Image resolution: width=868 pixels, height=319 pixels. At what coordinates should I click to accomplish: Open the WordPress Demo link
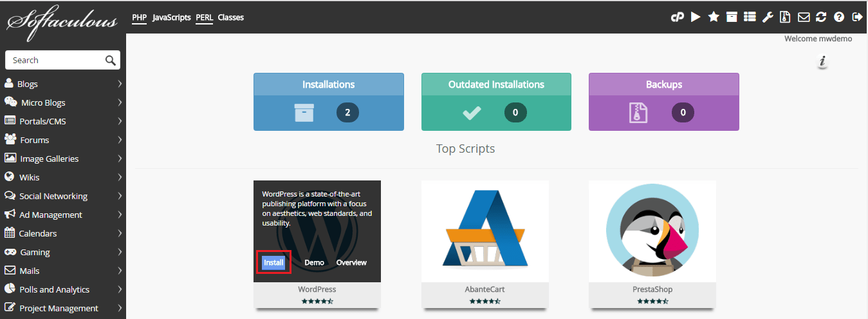click(x=314, y=262)
